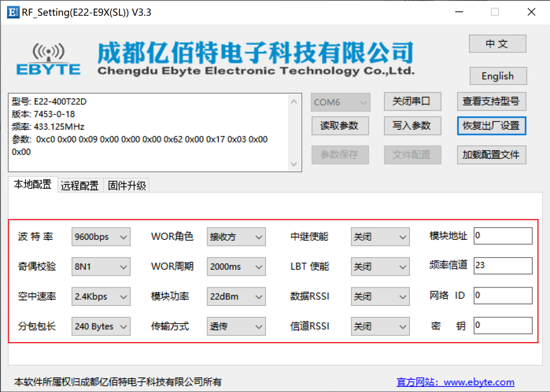Open the 空中速率 2.4Kbps dropdown
The height and width of the screenshot is (392, 550).
pos(101,296)
